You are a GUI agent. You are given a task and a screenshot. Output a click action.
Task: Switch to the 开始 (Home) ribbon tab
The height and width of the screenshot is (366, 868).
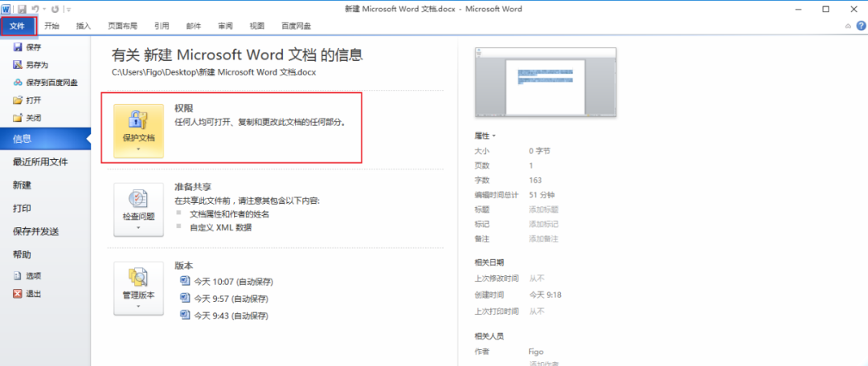[x=51, y=26]
